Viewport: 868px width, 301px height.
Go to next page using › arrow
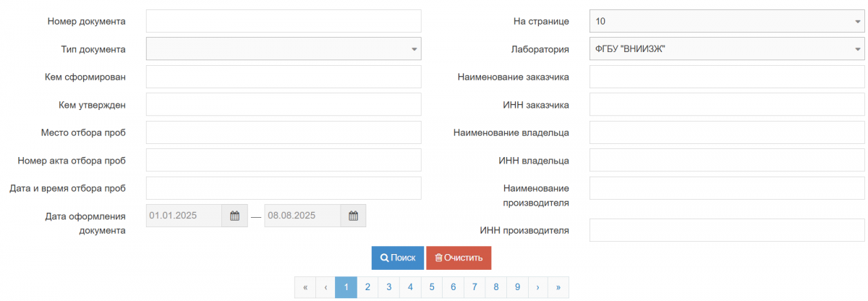[537, 287]
